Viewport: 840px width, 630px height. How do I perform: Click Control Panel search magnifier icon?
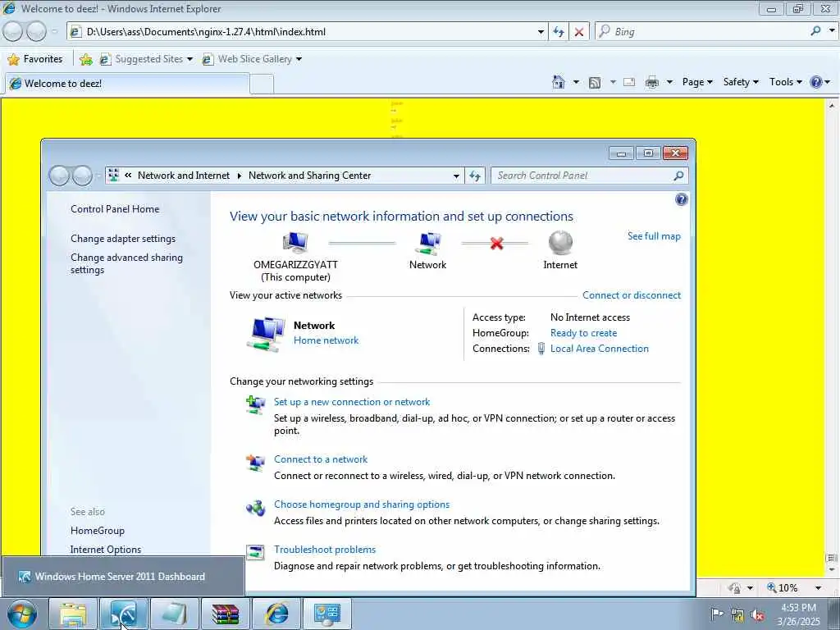(678, 176)
